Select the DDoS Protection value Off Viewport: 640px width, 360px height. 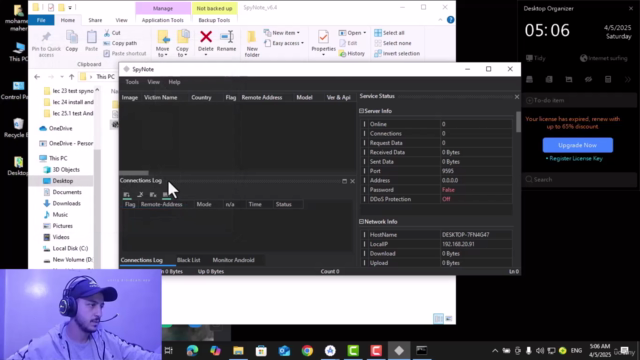point(446,199)
